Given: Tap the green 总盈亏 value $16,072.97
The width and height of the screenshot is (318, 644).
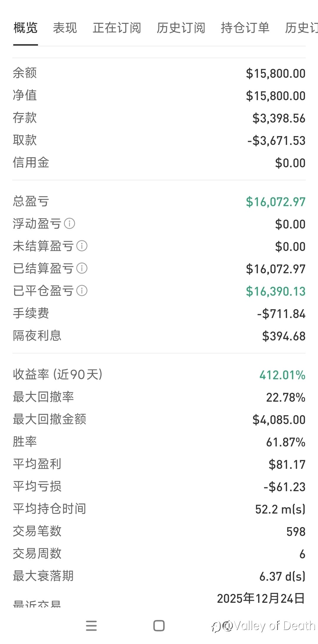Looking at the screenshot, I should click(276, 202).
